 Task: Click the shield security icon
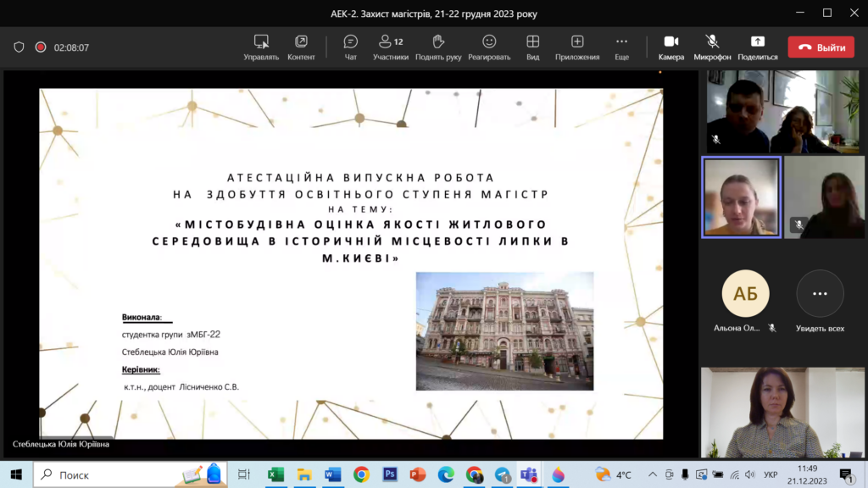coord(19,47)
